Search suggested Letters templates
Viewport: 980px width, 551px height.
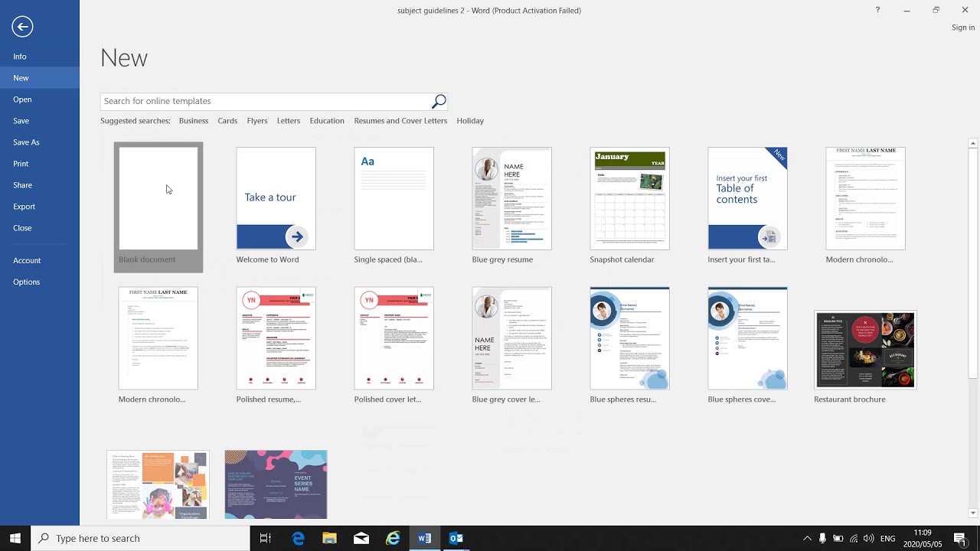pyautogui.click(x=289, y=121)
